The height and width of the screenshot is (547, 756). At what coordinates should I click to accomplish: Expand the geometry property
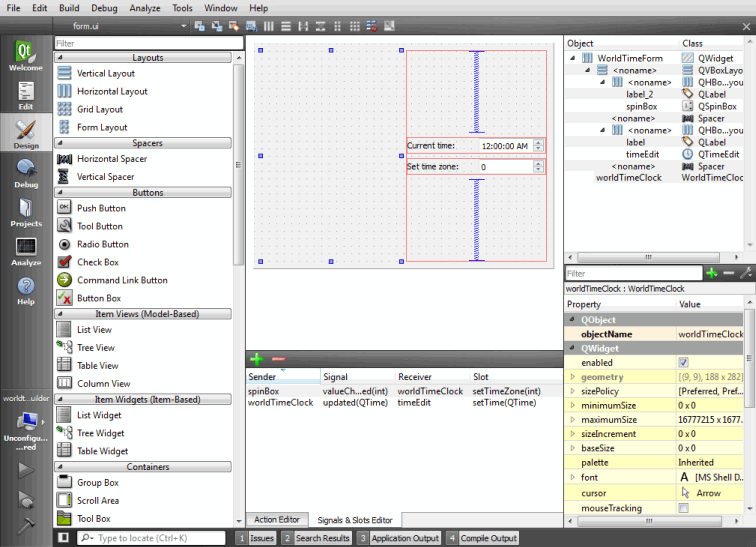[x=573, y=377]
